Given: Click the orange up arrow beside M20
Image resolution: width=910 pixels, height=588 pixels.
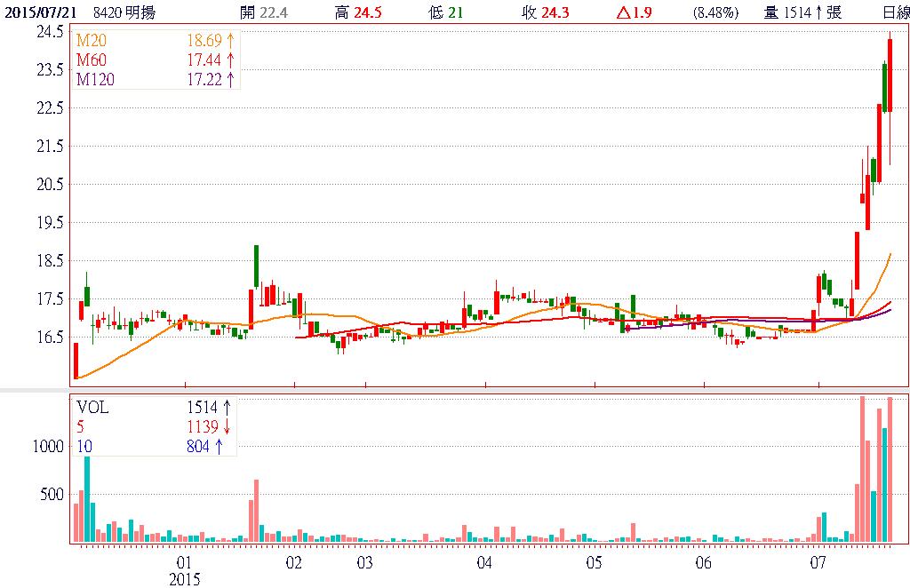Looking at the screenshot, I should click(x=230, y=42).
